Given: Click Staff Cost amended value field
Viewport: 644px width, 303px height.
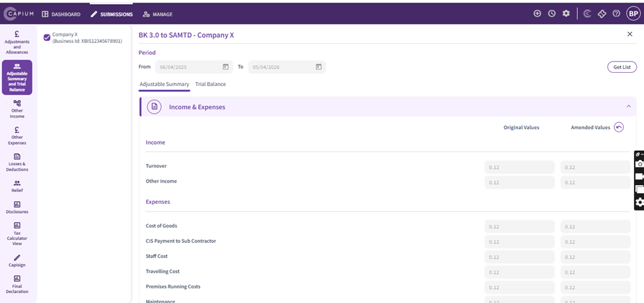Looking at the screenshot, I should coord(595,257).
